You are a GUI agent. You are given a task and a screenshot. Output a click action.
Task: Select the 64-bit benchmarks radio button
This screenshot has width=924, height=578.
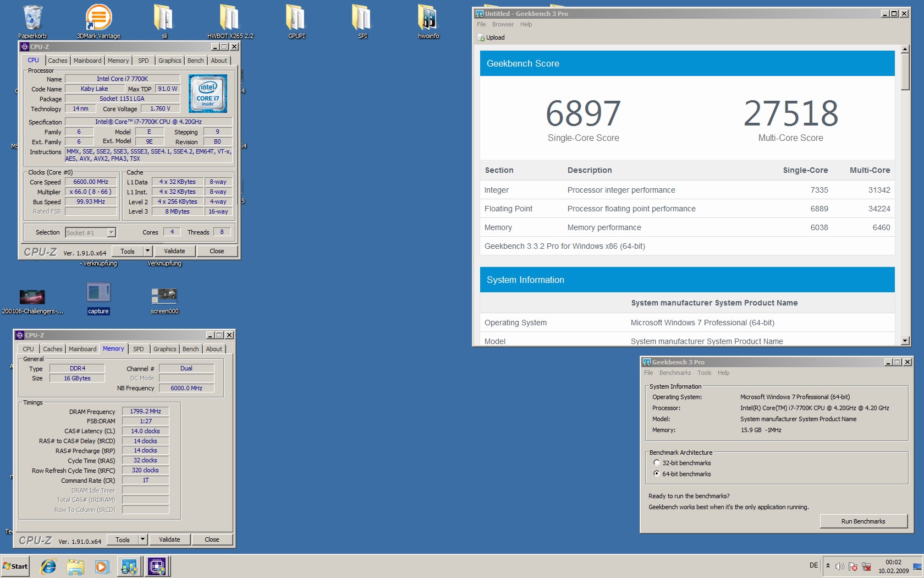click(x=656, y=473)
